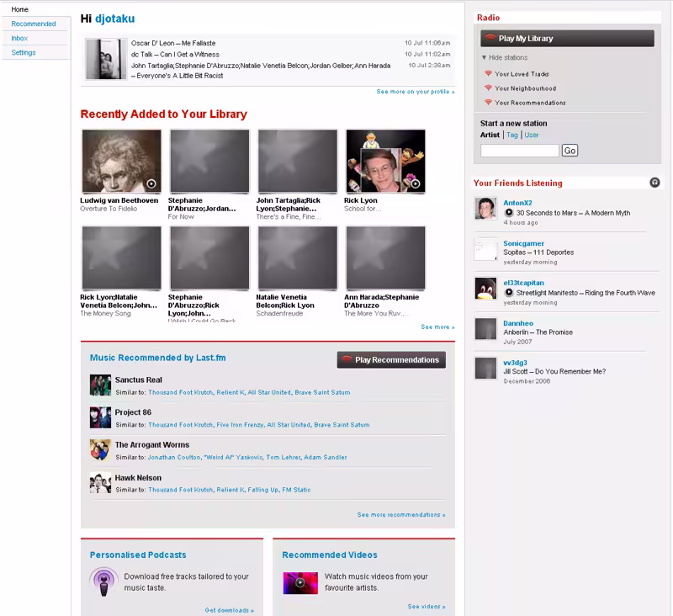The image size is (673, 616).
Task: Click the round icon beside Your Friends Listening
Action: [x=654, y=183]
